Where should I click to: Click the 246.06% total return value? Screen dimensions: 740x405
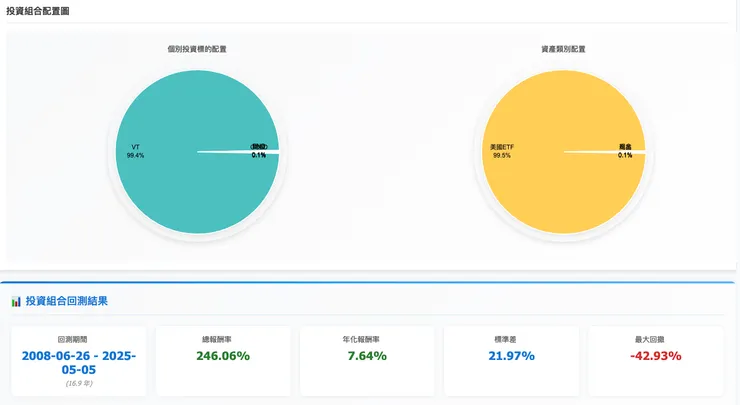223,356
